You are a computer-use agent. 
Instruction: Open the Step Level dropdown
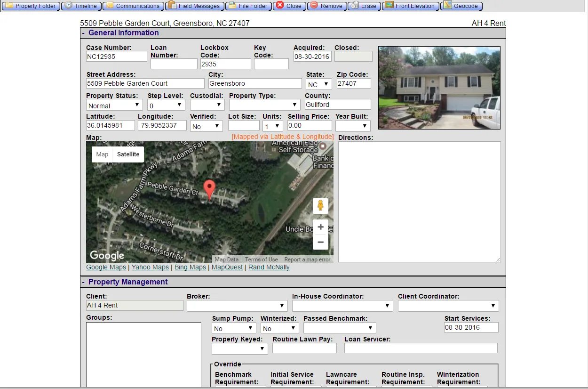[x=166, y=105]
